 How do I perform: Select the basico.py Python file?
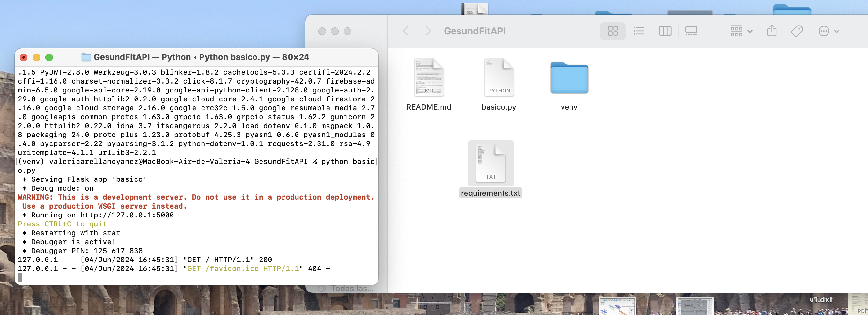tap(499, 77)
